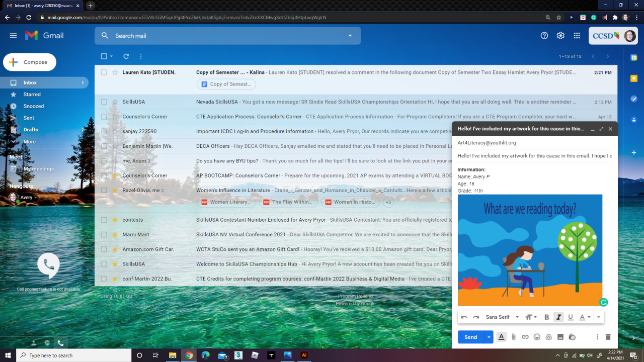Discard the draft with the trash icon
644x362 pixels.
[608, 337]
